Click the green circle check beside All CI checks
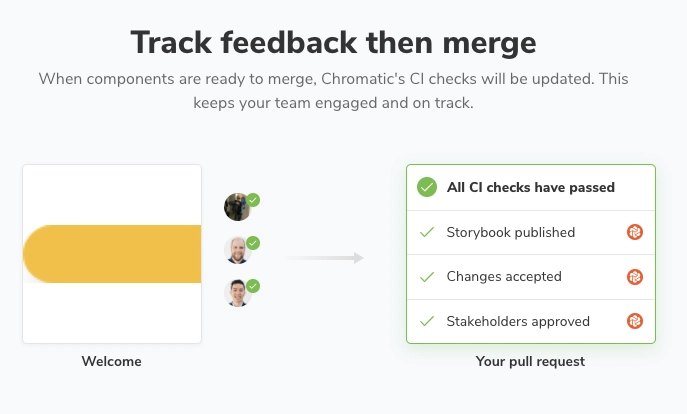 pos(427,187)
